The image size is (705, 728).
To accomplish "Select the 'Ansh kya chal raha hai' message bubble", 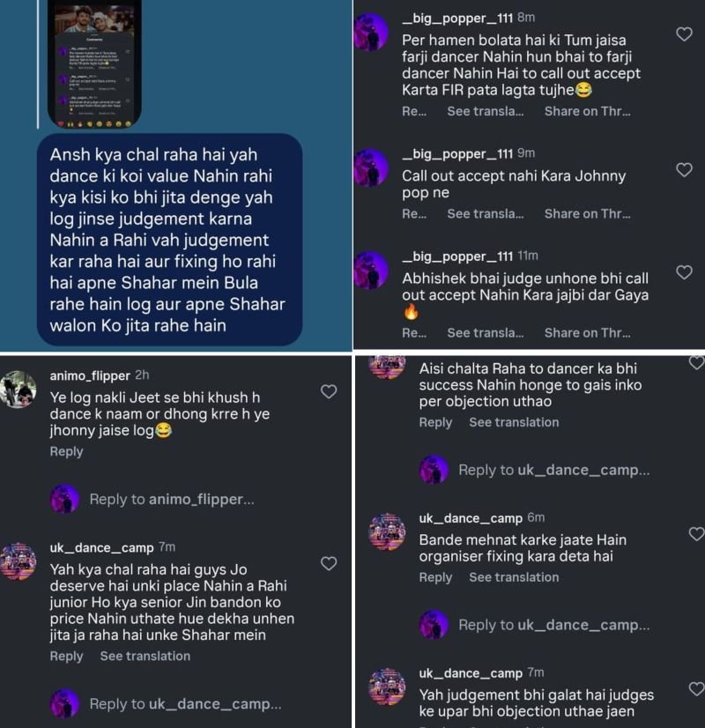I will tap(170, 240).
